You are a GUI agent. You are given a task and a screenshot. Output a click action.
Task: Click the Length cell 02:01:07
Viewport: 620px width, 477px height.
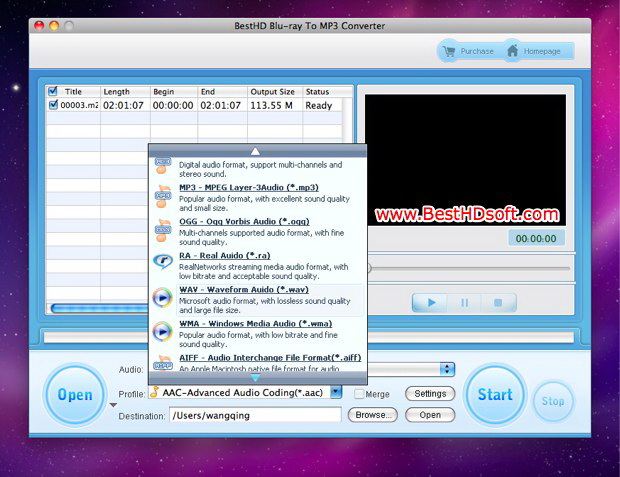[x=125, y=105]
